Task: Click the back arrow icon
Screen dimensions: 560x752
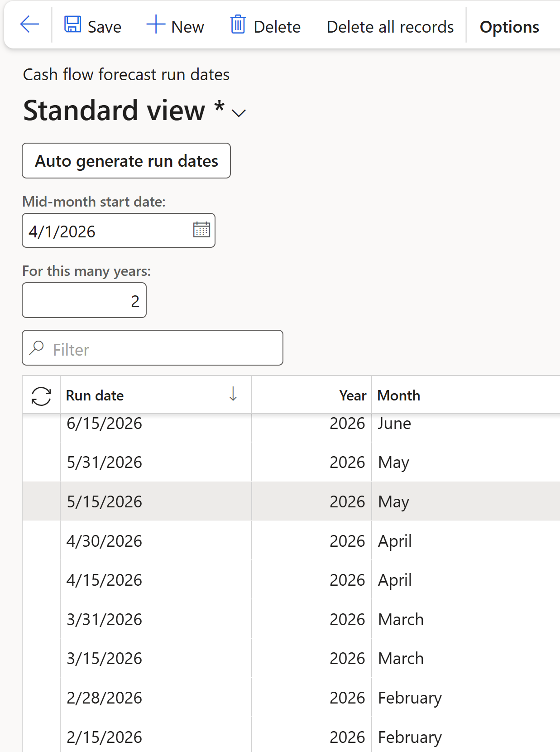Action: tap(29, 24)
